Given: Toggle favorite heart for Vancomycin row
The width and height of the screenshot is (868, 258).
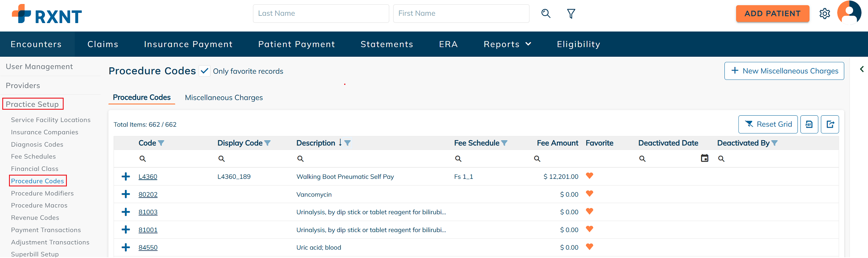Looking at the screenshot, I should pos(589,194).
